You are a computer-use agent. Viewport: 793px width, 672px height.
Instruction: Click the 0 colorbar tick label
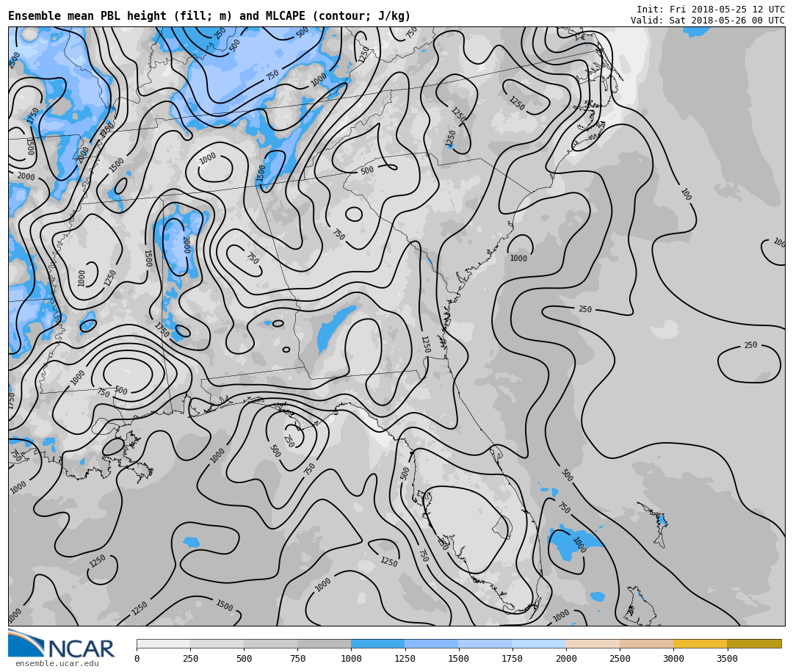point(137,658)
